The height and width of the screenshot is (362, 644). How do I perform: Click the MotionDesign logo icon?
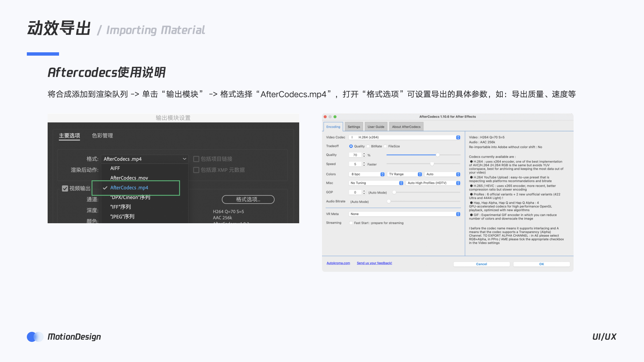coord(35,337)
